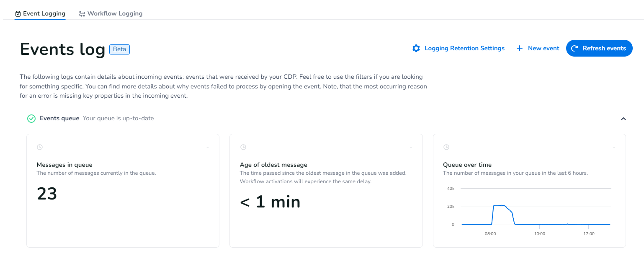The width and height of the screenshot is (644, 254).
Task: Click the refresh arrow icon
Action: point(575,48)
